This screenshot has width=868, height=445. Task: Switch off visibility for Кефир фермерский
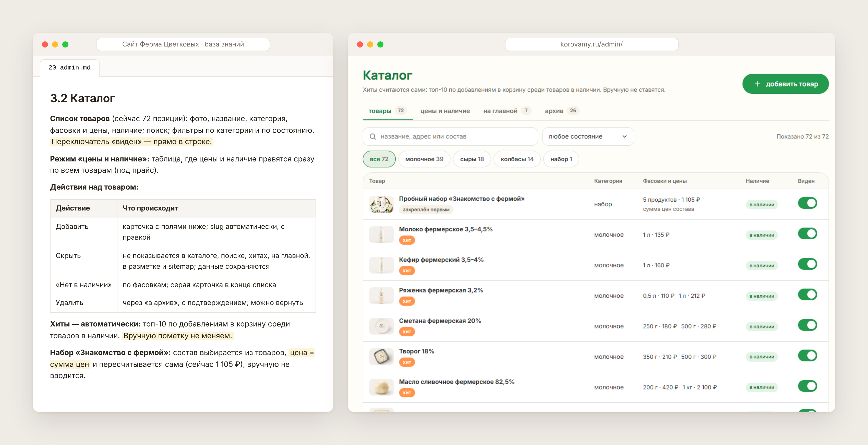[x=807, y=264]
